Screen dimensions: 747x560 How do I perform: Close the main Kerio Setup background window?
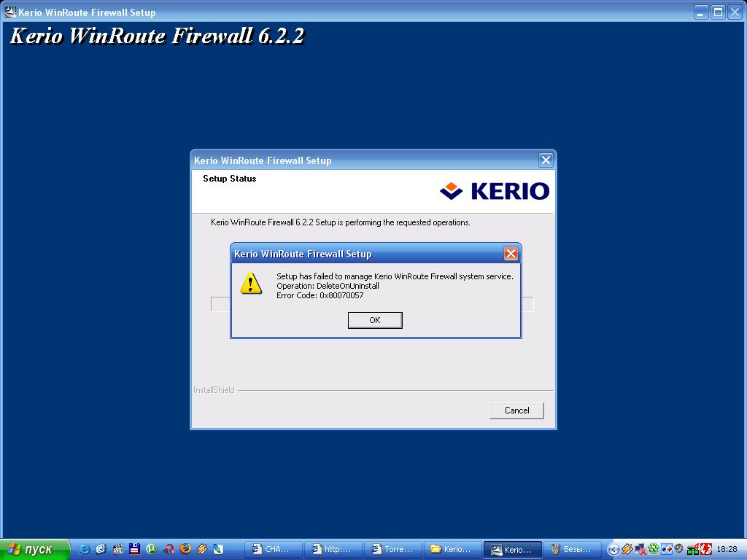[734, 12]
